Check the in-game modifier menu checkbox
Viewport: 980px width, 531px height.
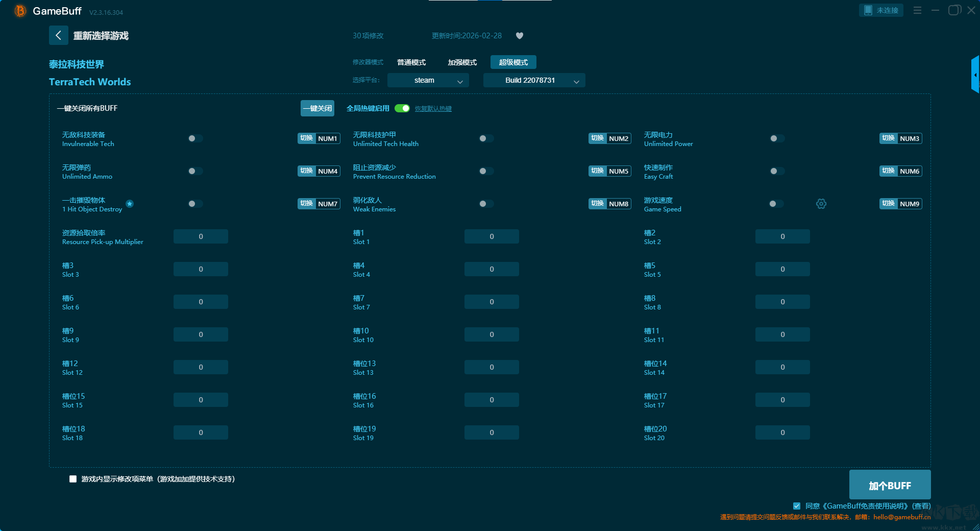point(73,479)
